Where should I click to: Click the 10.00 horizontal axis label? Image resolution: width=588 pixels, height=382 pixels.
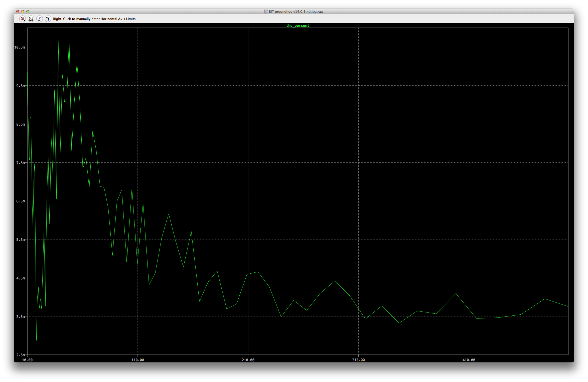[27, 360]
